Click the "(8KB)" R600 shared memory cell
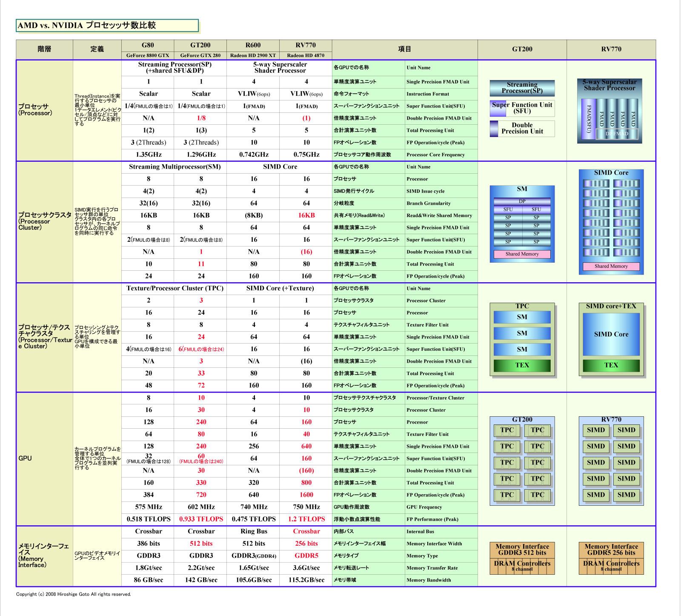 pyautogui.click(x=254, y=215)
